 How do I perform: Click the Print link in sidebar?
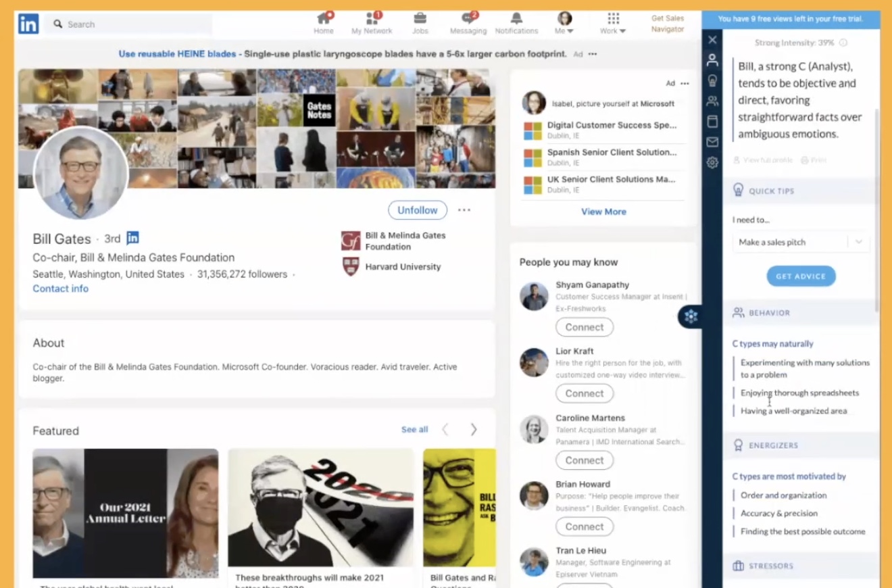(814, 160)
